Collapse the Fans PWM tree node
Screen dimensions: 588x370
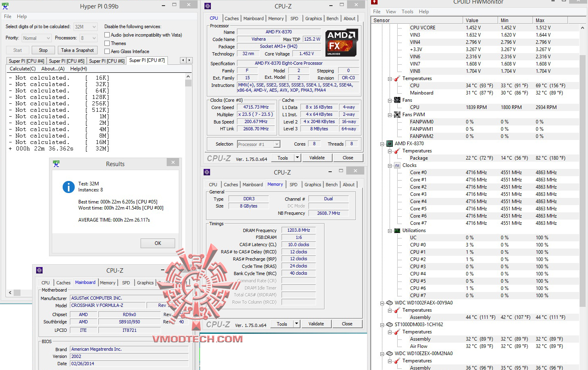(390, 115)
